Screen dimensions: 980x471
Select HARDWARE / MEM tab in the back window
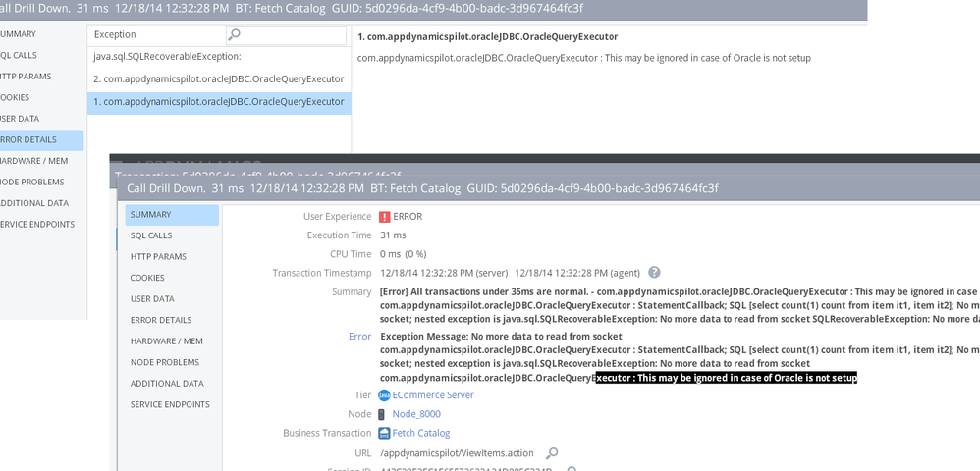[x=41, y=161]
